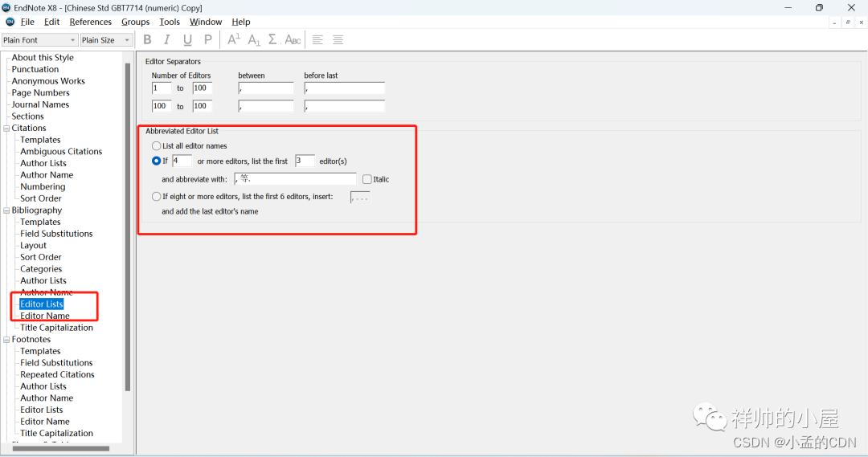Minimize the inner style document window
868x457 pixels.
834,22
